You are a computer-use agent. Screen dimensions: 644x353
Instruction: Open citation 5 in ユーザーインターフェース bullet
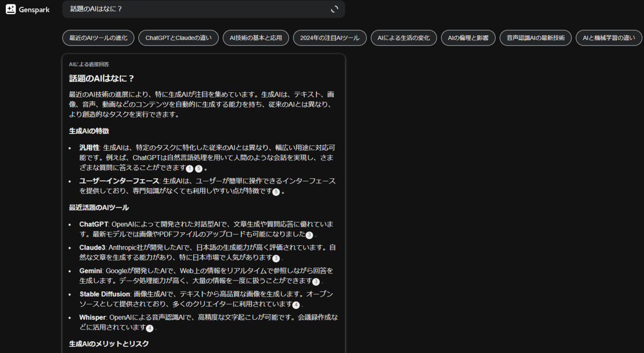[x=276, y=192]
